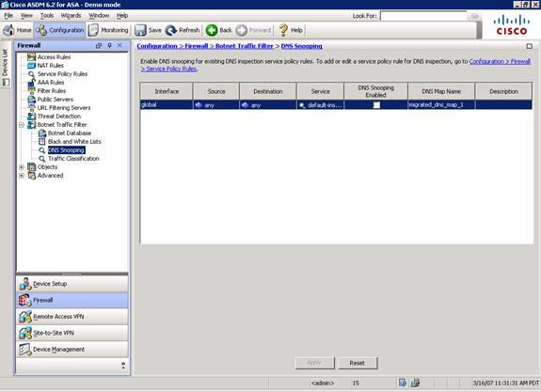541x392 pixels.
Task: Follow the Configuration > Firewall link in description
Action: click(500, 61)
